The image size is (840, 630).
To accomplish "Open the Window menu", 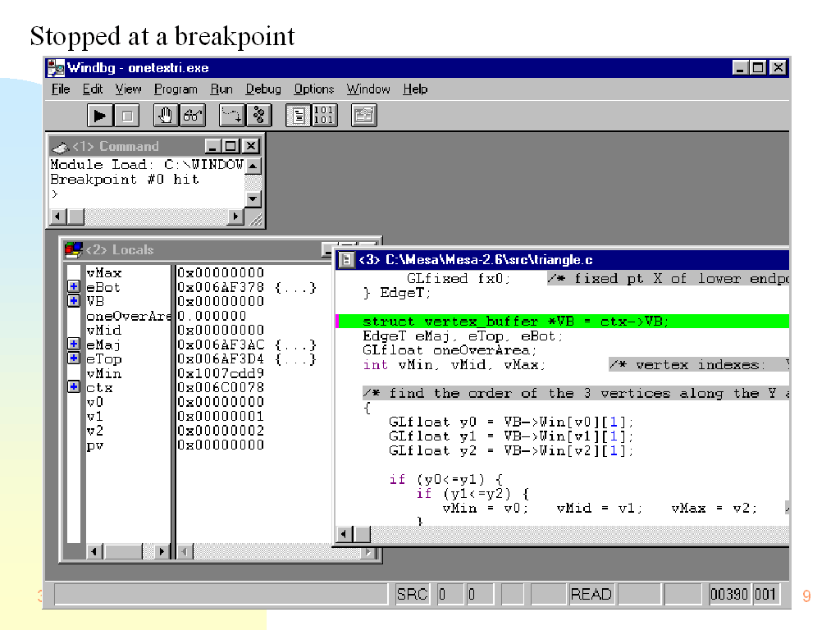I will pyautogui.click(x=367, y=89).
